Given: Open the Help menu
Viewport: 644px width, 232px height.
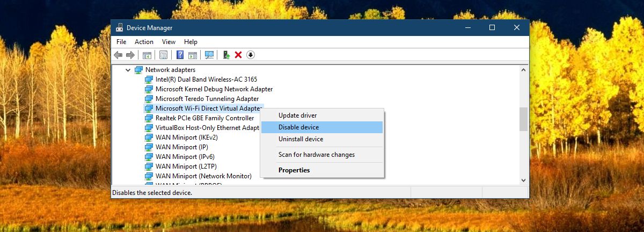Looking at the screenshot, I should [191, 42].
